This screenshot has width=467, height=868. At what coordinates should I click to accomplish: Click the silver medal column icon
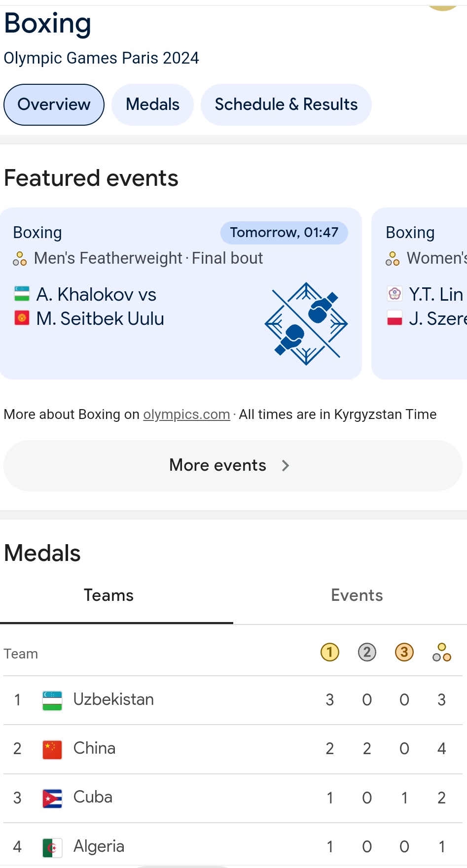coord(367,652)
